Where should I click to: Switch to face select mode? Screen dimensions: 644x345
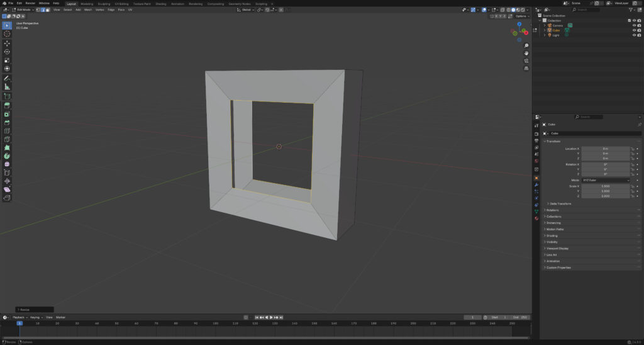[47, 10]
